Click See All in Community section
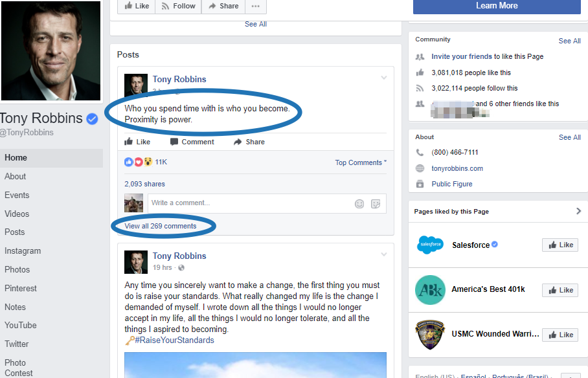 569,41
